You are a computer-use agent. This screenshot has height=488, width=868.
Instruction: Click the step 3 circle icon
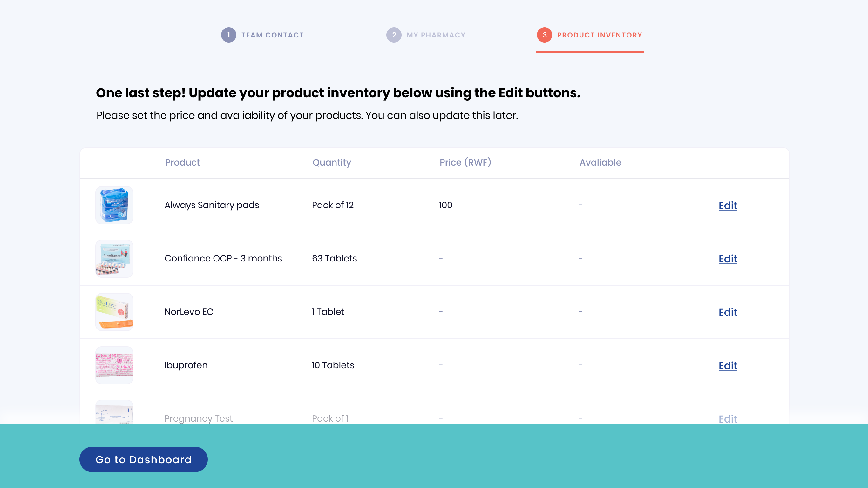544,35
